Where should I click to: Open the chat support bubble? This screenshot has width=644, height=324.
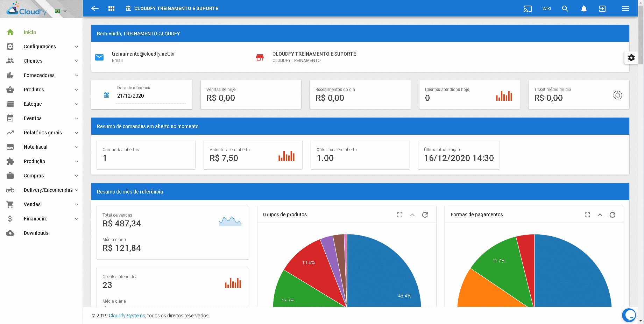(x=629, y=315)
